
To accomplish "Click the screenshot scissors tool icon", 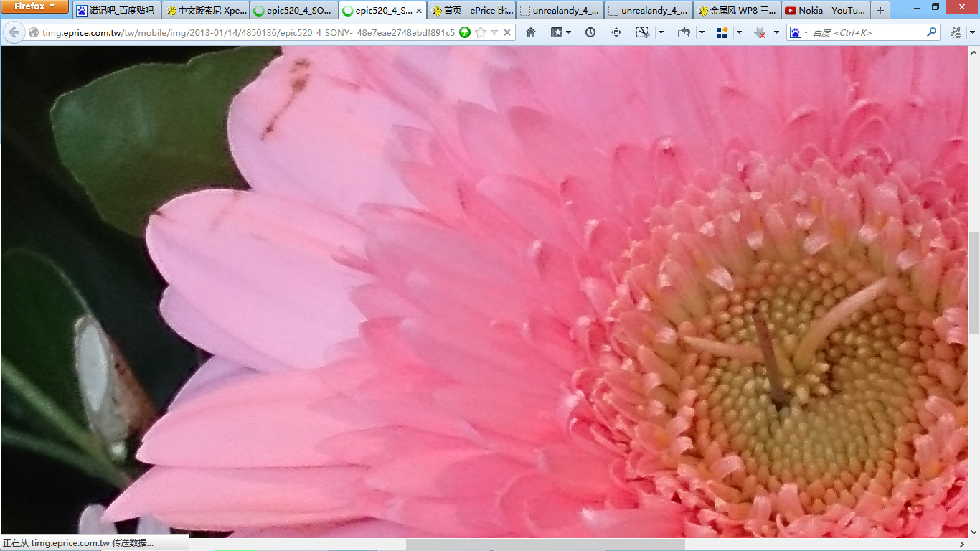I will [643, 32].
